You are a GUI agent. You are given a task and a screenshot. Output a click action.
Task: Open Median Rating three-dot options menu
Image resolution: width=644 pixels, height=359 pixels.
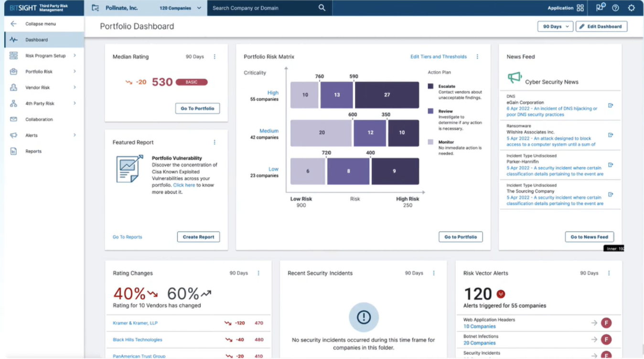click(x=215, y=57)
